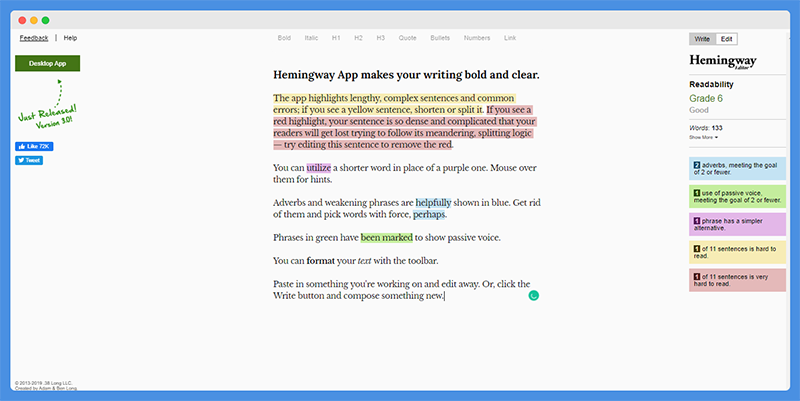Expand the Show More stats dropdown
This screenshot has height=401, width=800.
tap(704, 137)
